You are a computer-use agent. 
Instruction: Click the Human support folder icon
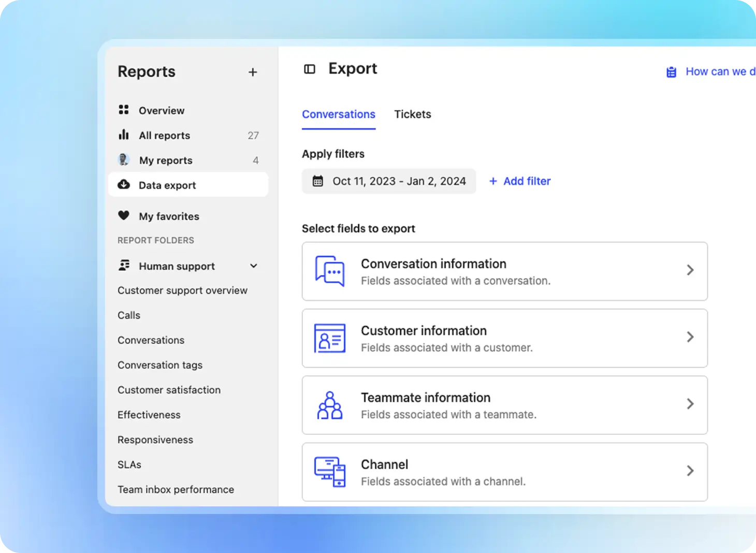click(x=124, y=266)
